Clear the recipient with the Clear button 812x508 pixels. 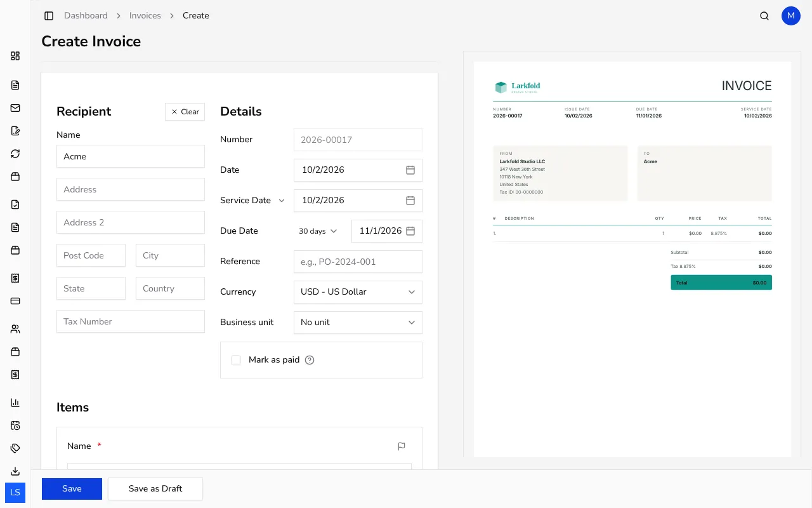[185, 112]
